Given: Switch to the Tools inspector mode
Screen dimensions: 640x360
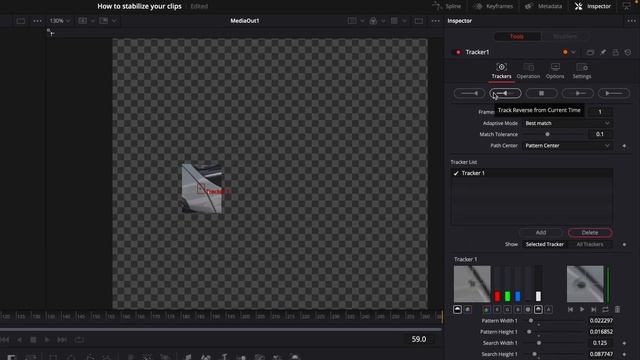Looking at the screenshot, I should 517,37.
